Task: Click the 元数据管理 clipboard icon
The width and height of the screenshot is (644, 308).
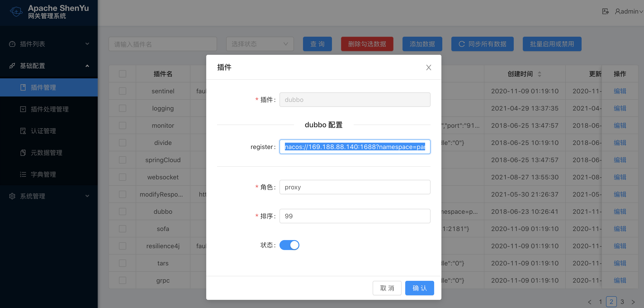Action: (x=23, y=153)
